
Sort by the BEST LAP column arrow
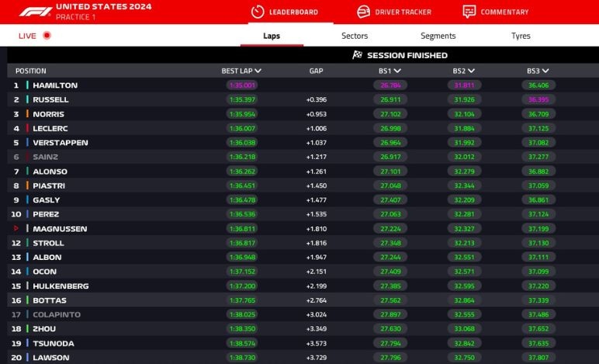258,71
